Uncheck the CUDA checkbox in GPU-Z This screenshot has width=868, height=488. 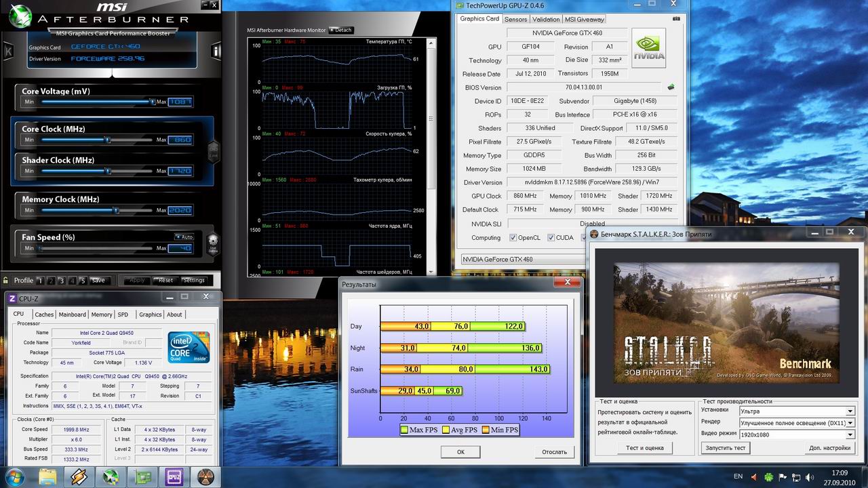coord(550,238)
